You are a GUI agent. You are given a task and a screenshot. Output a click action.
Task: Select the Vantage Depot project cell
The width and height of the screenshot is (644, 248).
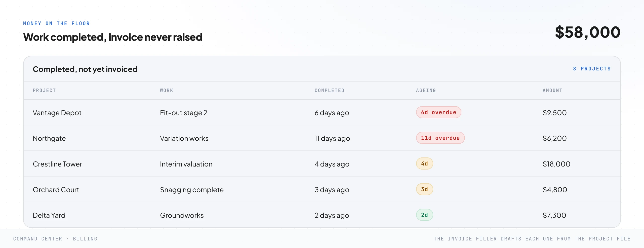(57, 113)
